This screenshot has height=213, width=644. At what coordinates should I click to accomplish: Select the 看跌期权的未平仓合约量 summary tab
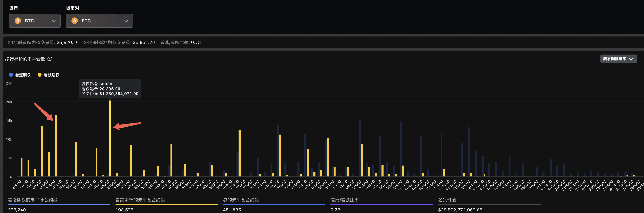point(140,200)
